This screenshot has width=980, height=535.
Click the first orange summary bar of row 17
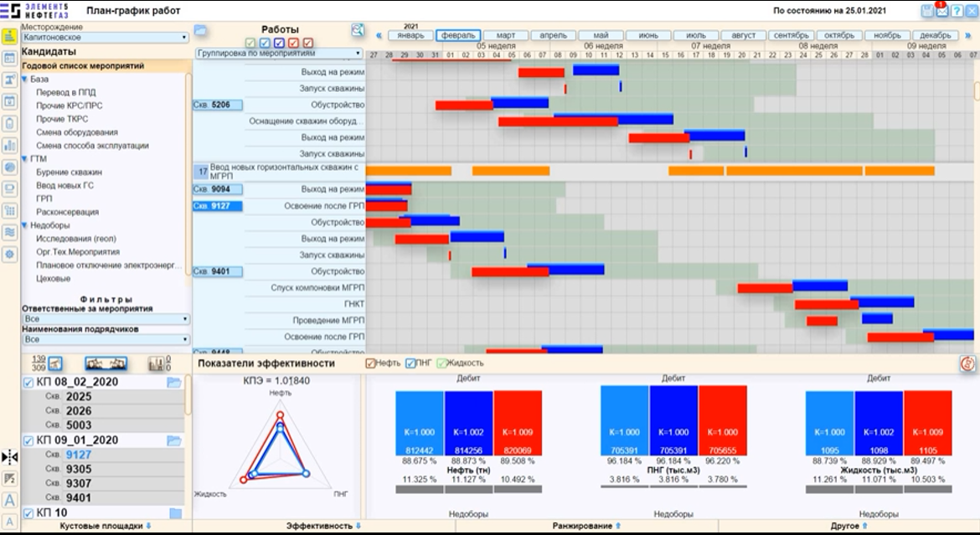pos(408,172)
